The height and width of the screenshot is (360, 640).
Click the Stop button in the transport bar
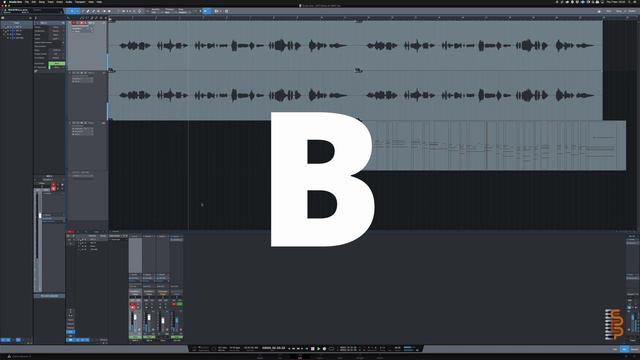tap(312, 349)
